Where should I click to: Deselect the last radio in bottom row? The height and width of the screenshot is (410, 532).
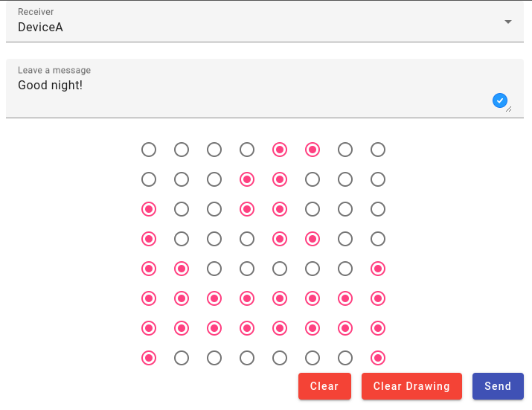click(x=378, y=358)
